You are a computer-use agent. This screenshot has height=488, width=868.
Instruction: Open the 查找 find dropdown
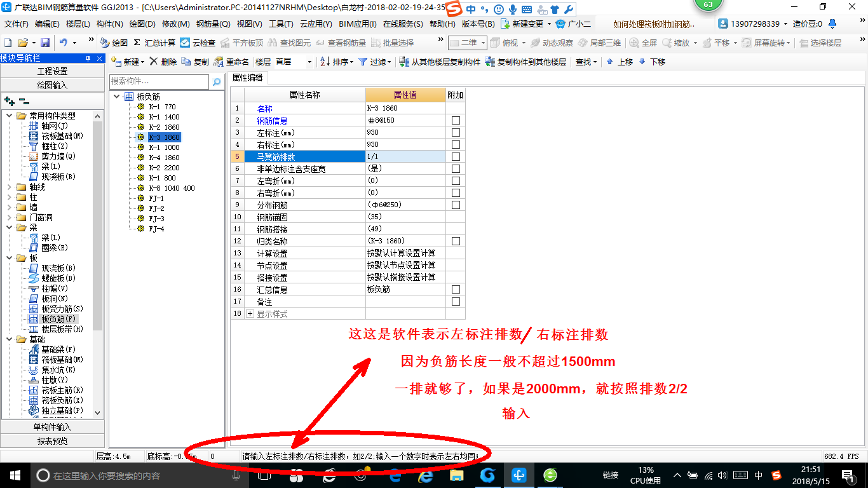[x=586, y=62]
